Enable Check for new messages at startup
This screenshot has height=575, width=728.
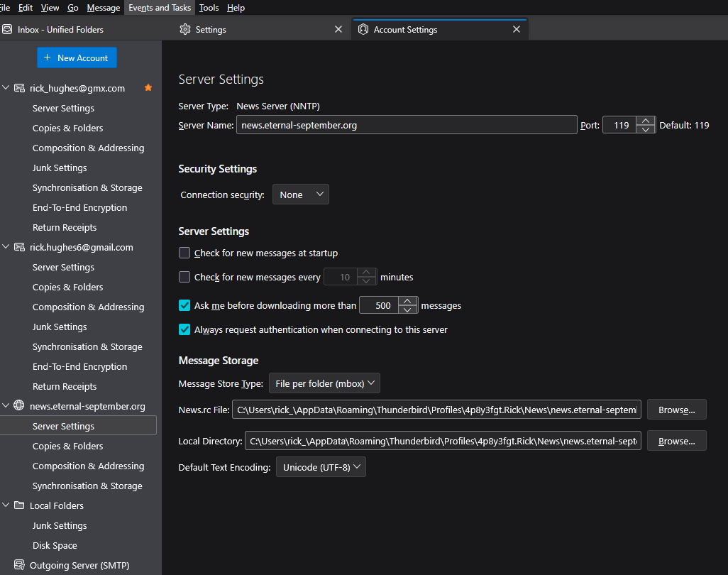[x=184, y=253]
